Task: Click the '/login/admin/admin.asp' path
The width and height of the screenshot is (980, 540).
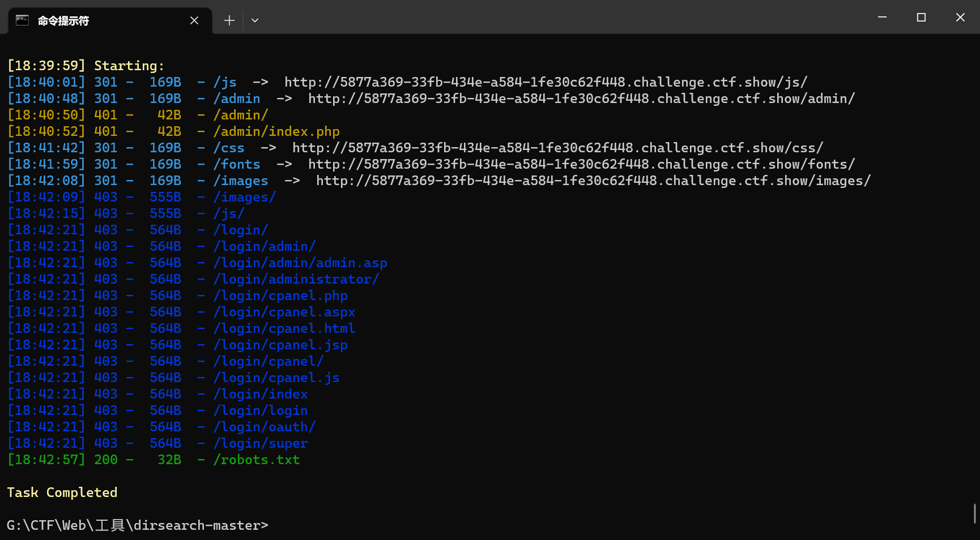Action: (300, 263)
